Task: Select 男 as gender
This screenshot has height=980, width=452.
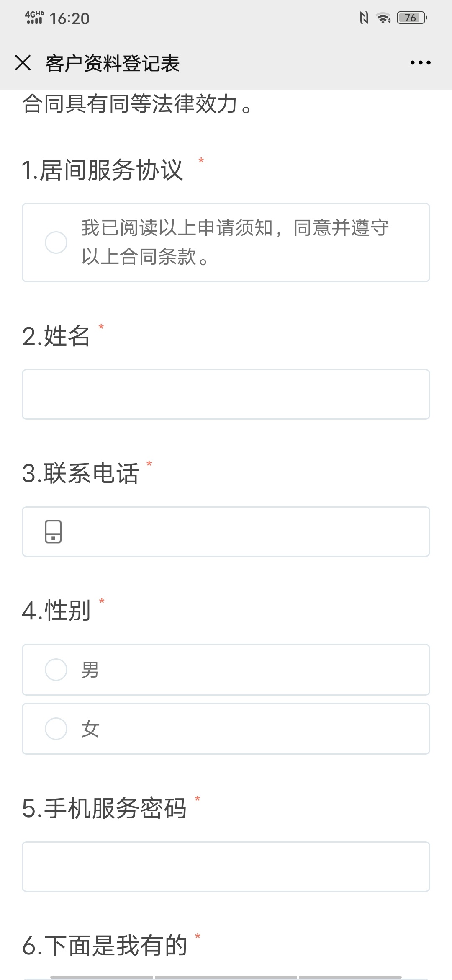Action: 226,670
